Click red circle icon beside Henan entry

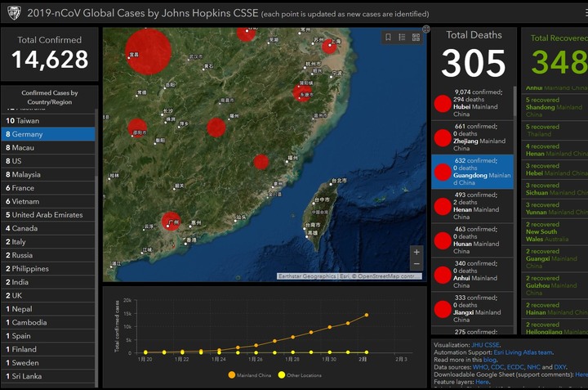pos(443,206)
